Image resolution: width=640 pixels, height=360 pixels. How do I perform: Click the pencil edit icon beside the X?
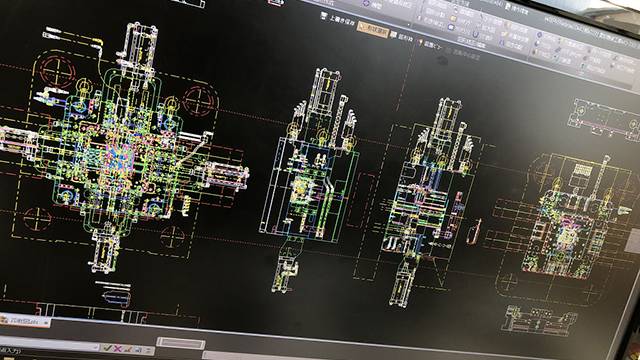(128, 349)
